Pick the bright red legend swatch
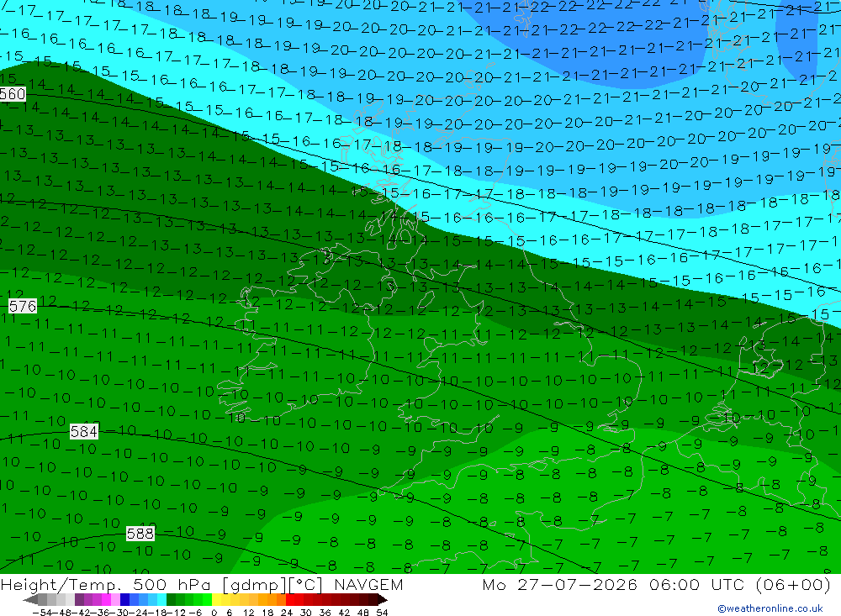 [x=290, y=600]
